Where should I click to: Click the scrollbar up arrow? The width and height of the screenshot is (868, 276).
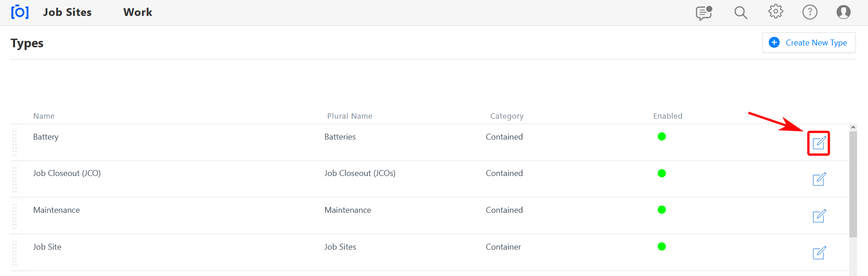(x=853, y=128)
